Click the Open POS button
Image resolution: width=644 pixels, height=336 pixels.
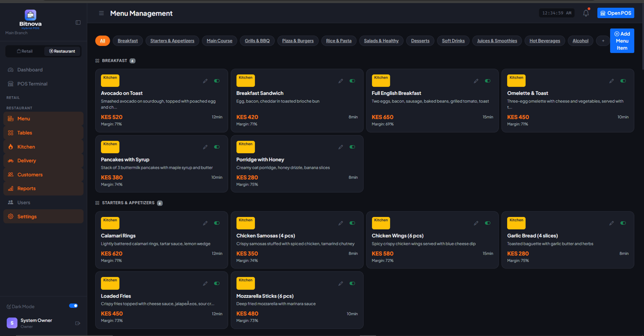[x=616, y=13]
